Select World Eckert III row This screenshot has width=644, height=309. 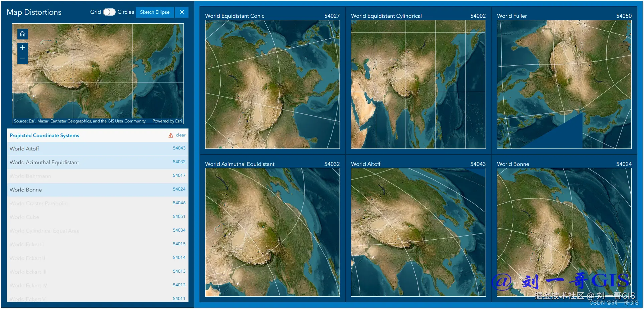pyautogui.click(x=98, y=272)
